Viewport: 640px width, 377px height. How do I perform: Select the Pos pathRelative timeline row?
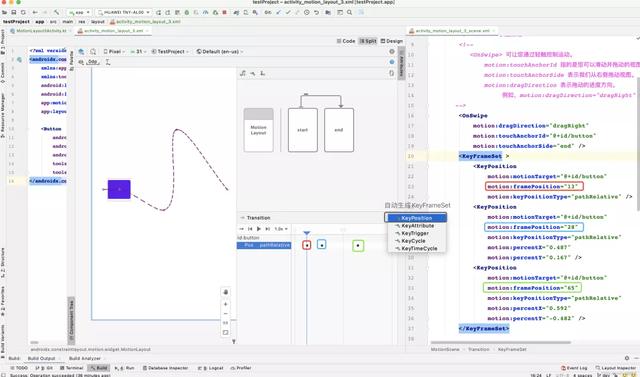point(264,245)
